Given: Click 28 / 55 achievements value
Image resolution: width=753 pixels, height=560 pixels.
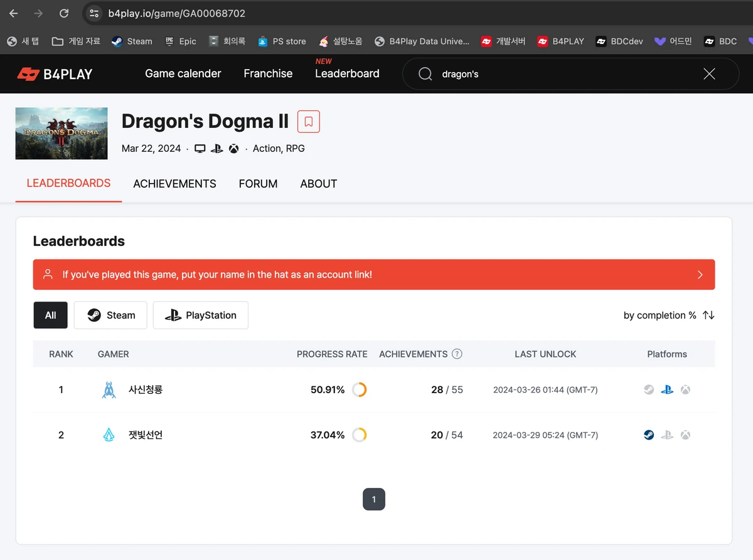Looking at the screenshot, I should [447, 389].
